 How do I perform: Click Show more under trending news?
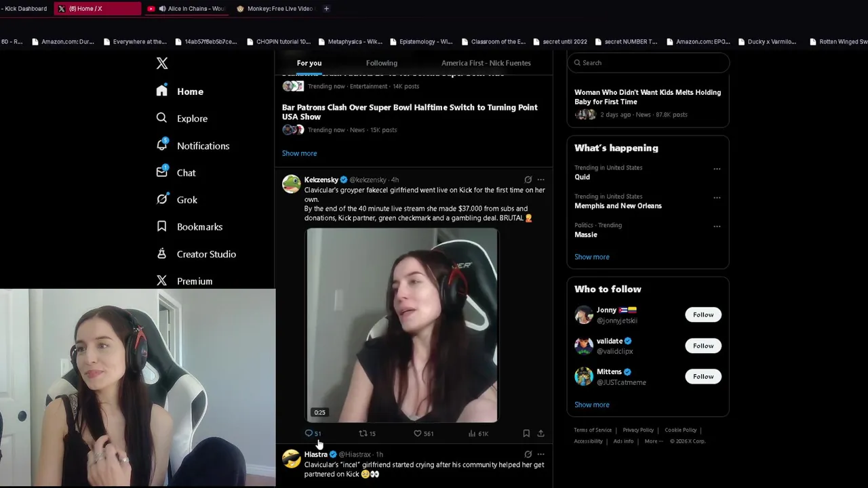(x=299, y=153)
